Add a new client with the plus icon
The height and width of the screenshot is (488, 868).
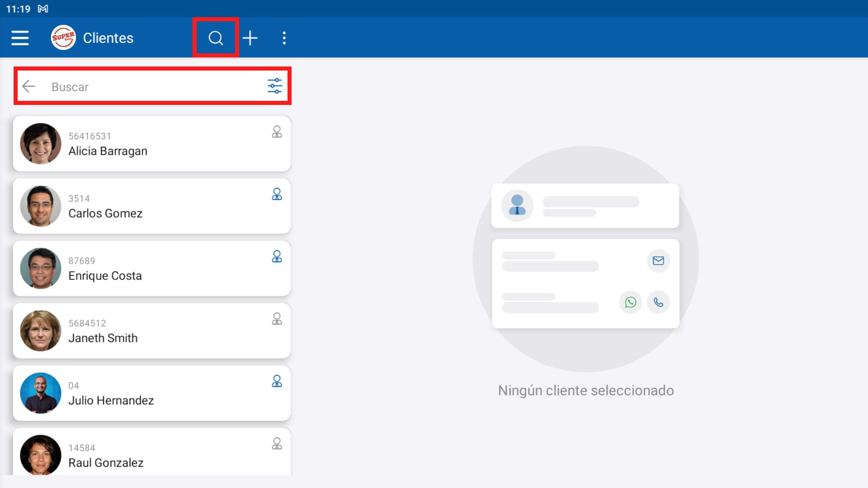click(250, 38)
